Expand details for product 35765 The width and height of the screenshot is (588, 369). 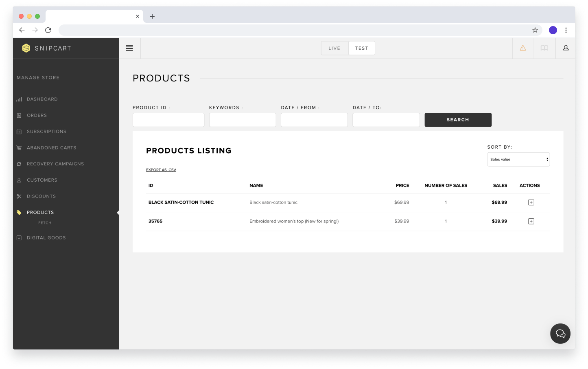coord(531,221)
